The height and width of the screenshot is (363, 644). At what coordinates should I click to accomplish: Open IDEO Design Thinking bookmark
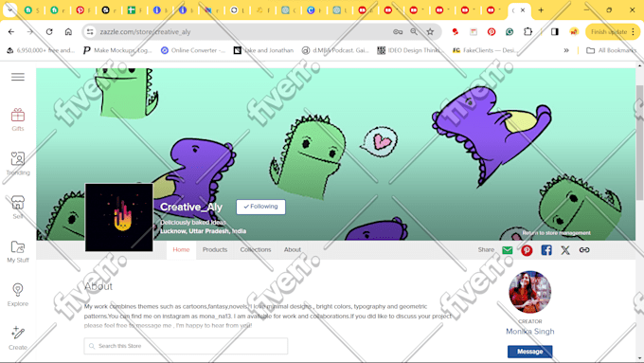[x=411, y=50]
